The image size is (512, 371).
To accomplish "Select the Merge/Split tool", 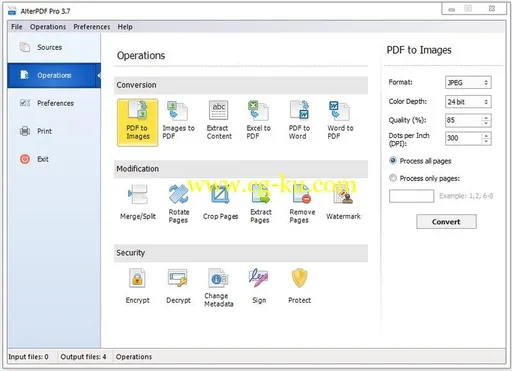I will 138,202.
